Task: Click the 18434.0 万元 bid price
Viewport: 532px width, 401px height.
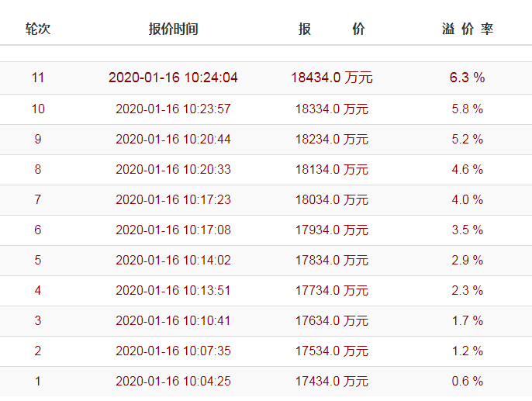Action: 332,78
